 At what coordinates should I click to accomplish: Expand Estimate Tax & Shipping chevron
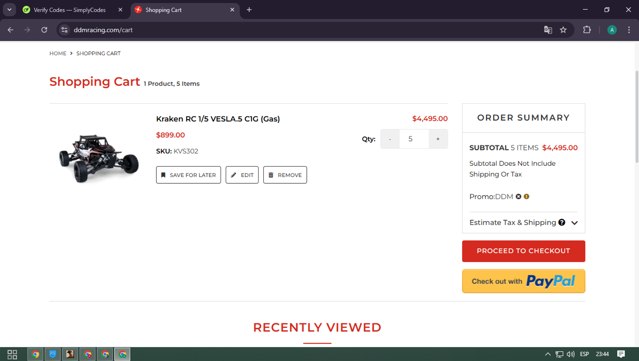point(574,223)
